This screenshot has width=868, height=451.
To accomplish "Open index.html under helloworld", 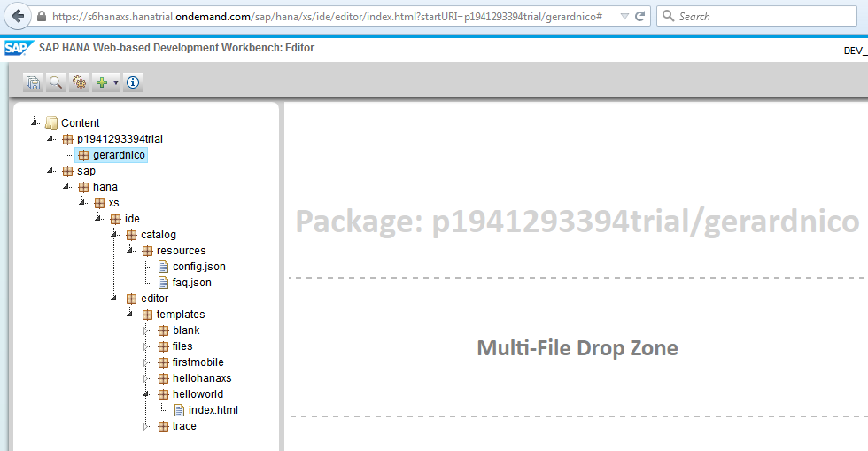I will coord(213,410).
